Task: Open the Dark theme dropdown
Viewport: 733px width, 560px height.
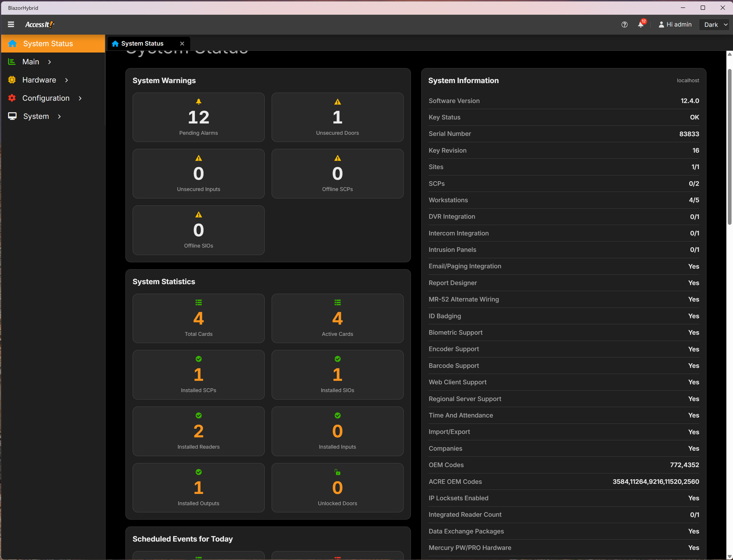Action: [714, 25]
